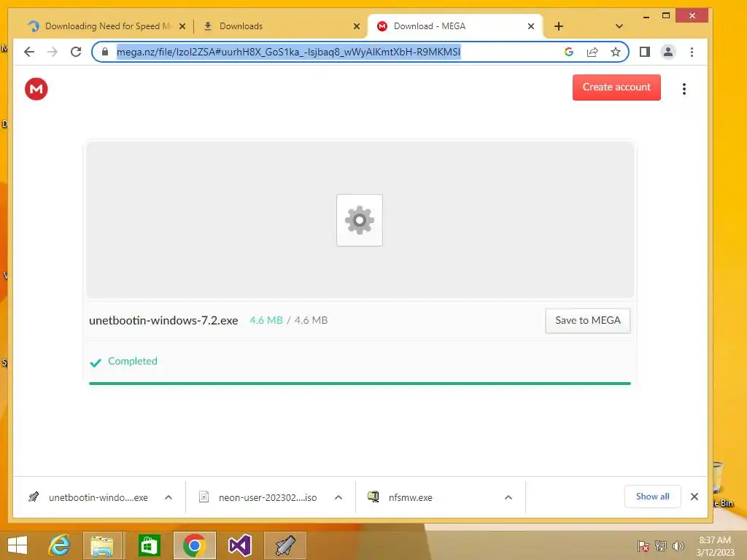Image resolution: width=747 pixels, height=560 pixels.
Task: Launch Internet Explorer from taskbar
Action: click(x=60, y=545)
